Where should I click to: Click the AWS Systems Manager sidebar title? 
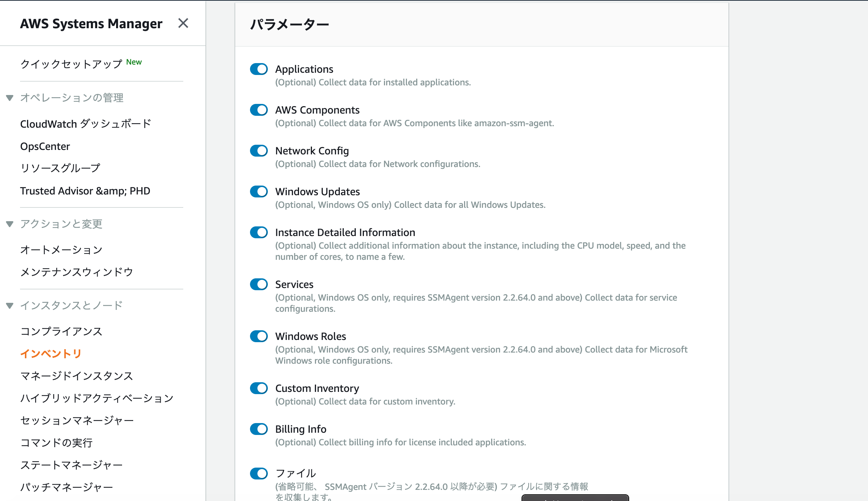pyautogui.click(x=91, y=24)
